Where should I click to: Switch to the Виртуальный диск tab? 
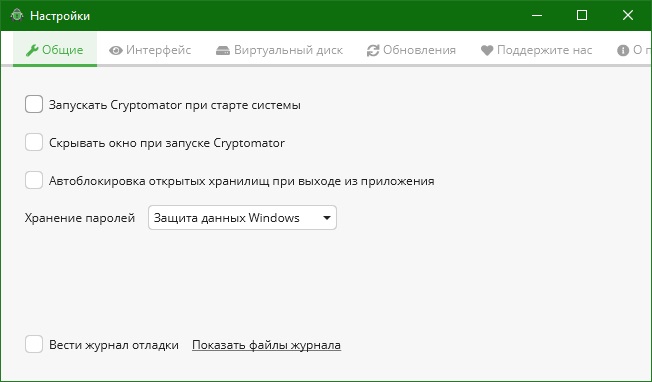click(279, 50)
